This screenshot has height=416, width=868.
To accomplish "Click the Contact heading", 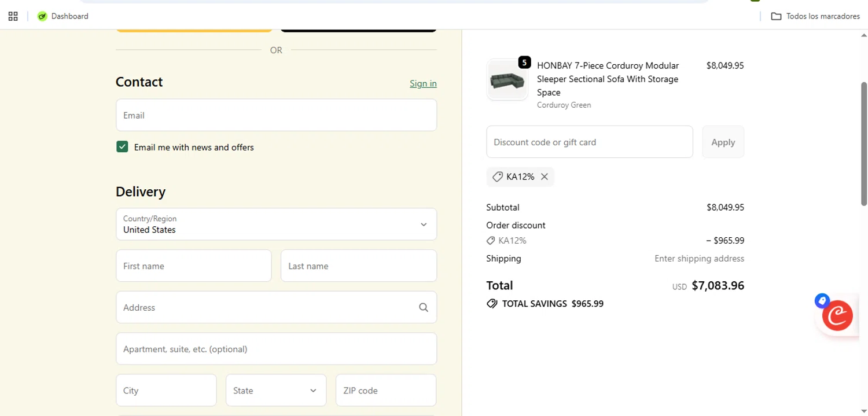I will pyautogui.click(x=139, y=82).
